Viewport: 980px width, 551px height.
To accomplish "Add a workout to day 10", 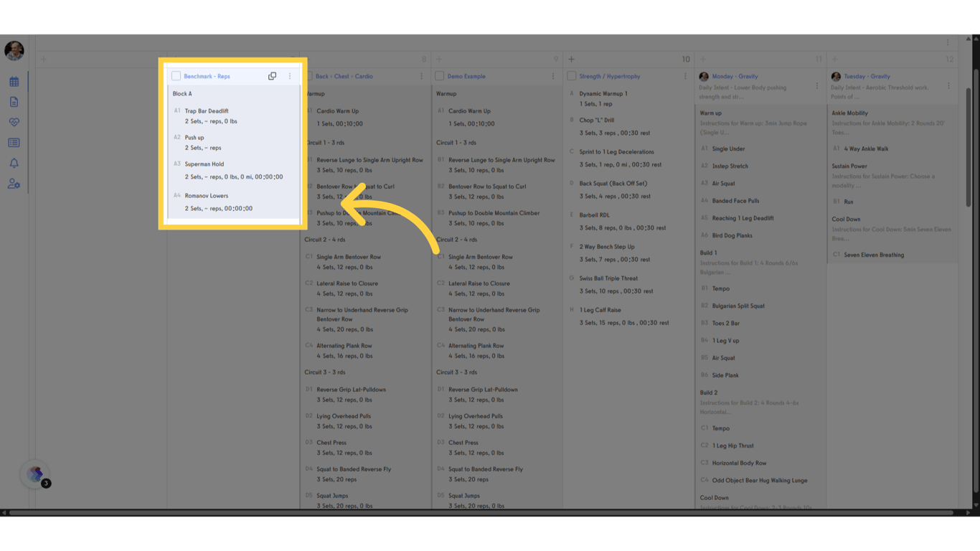I will click(x=571, y=60).
